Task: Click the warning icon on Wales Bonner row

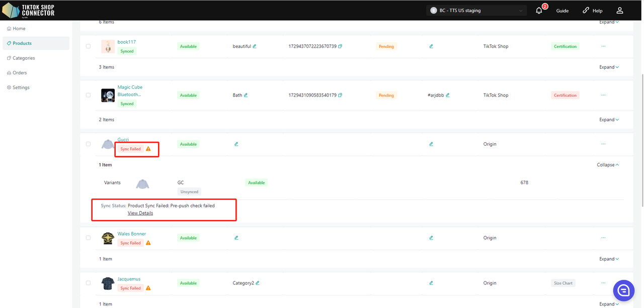Action: click(x=148, y=243)
